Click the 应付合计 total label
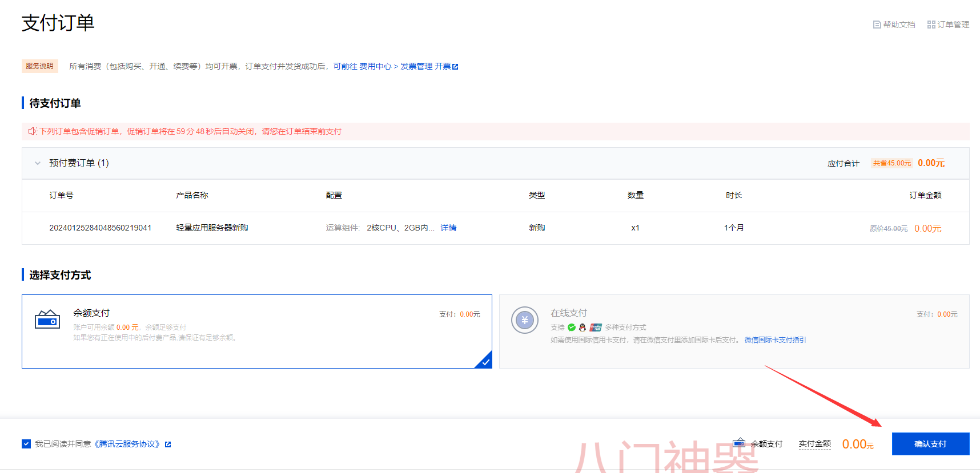This screenshot has height=473, width=980. click(x=844, y=163)
